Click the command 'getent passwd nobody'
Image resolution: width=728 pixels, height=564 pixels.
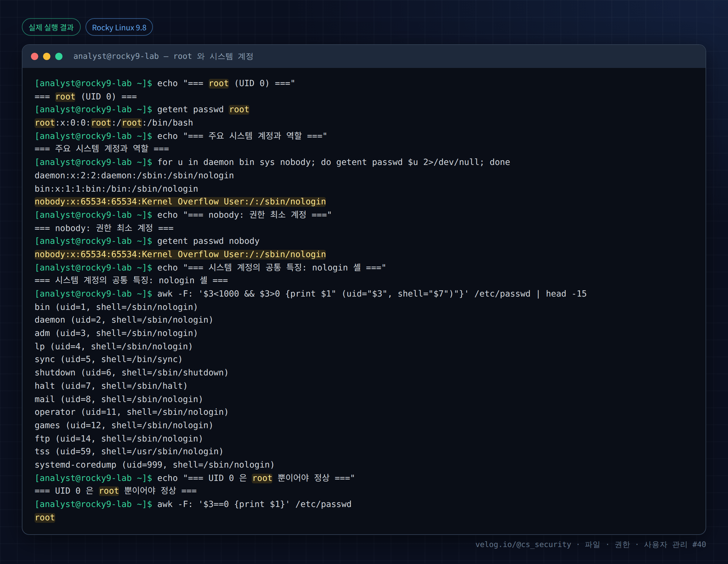[208, 241]
